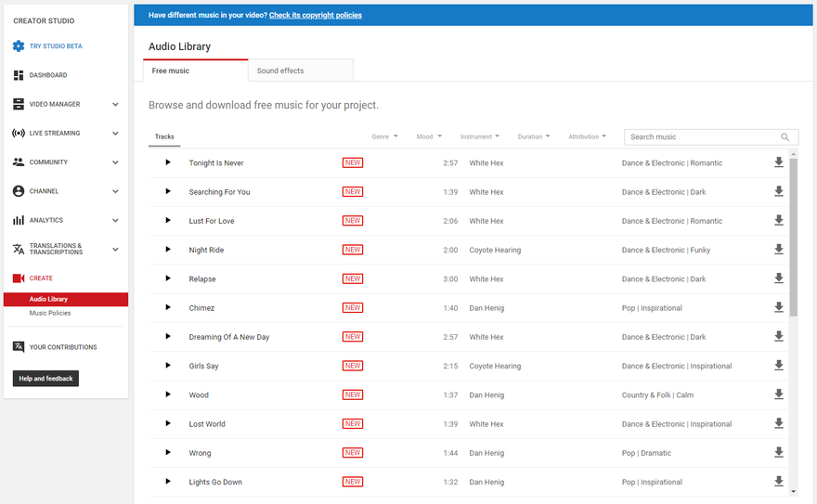Image resolution: width=817 pixels, height=504 pixels.
Task: Click the Your Contributions icon
Action: click(19, 347)
